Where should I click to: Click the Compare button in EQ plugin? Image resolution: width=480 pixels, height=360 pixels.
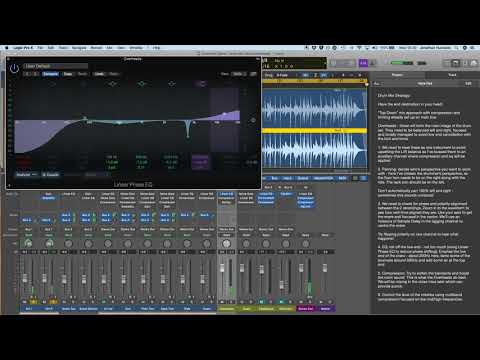50,74
